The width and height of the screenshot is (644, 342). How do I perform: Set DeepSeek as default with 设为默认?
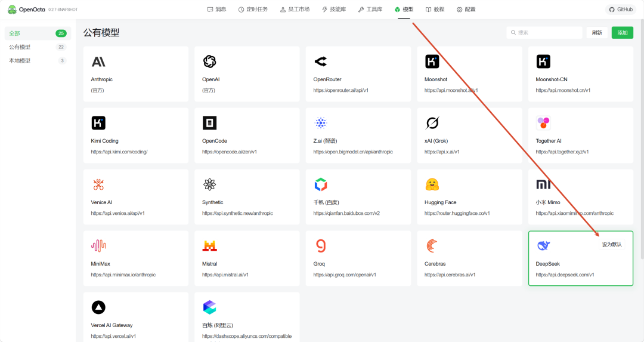pos(612,245)
